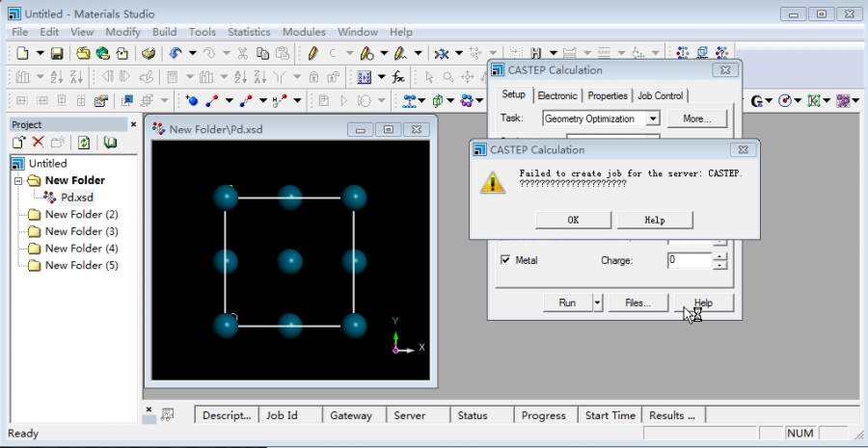The image size is (868, 448).
Task: Click the Undo arrow icon
Action: click(176, 54)
